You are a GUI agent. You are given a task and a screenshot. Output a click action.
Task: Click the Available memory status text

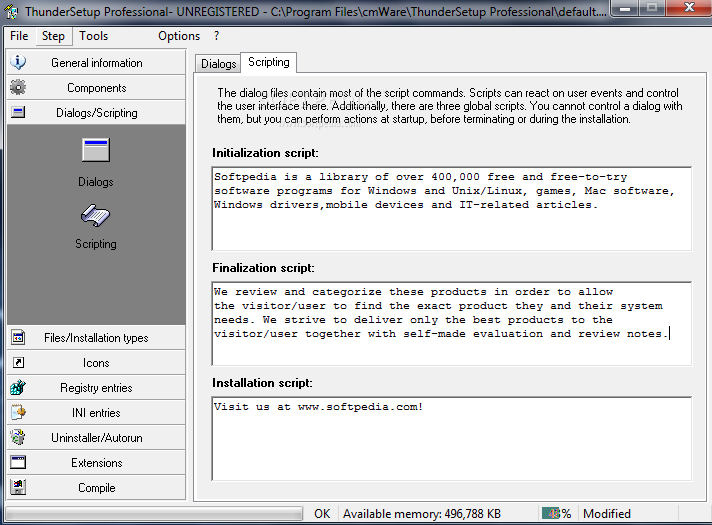[x=422, y=514]
